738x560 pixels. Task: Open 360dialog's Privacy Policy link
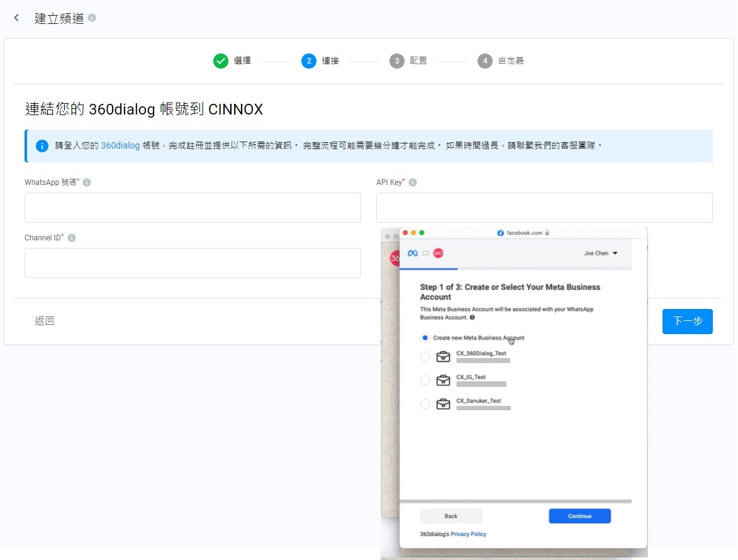point(468,534)
